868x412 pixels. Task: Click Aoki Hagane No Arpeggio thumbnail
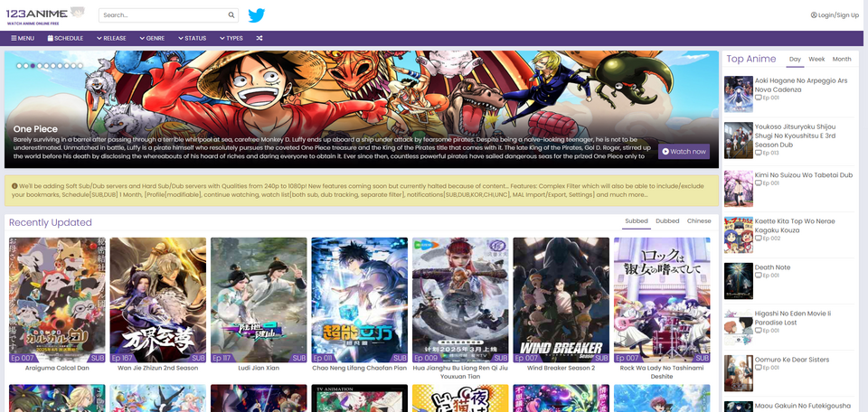tap(739, 94)
